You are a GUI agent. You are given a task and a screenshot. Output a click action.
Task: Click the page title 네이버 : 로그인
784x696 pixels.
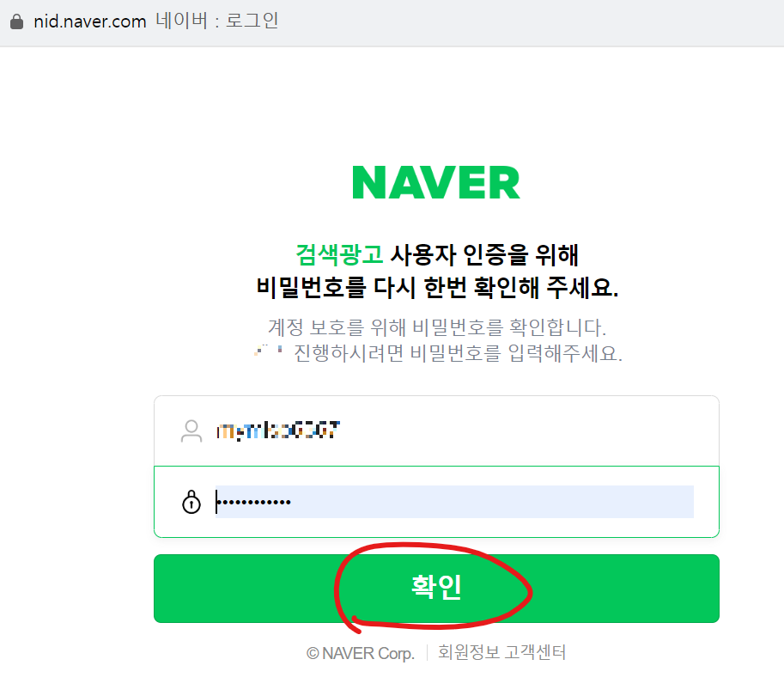pos(217,21)
